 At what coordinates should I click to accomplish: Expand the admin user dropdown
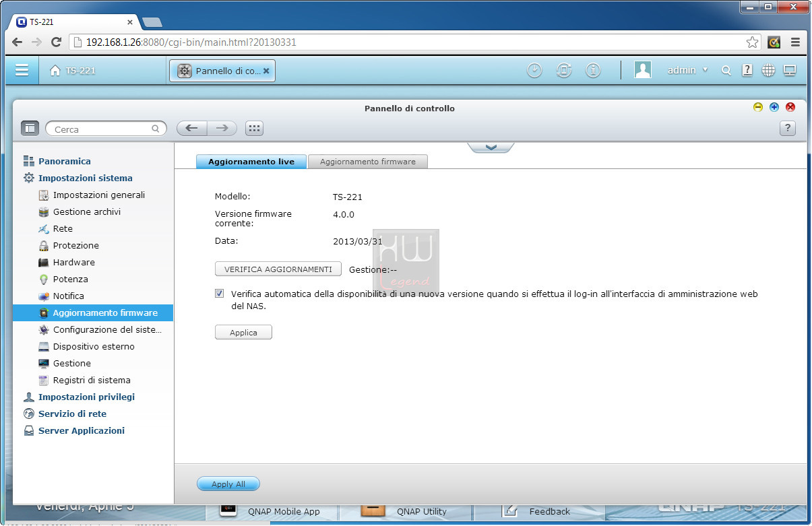pyautogui.click(x=687, y=70)
